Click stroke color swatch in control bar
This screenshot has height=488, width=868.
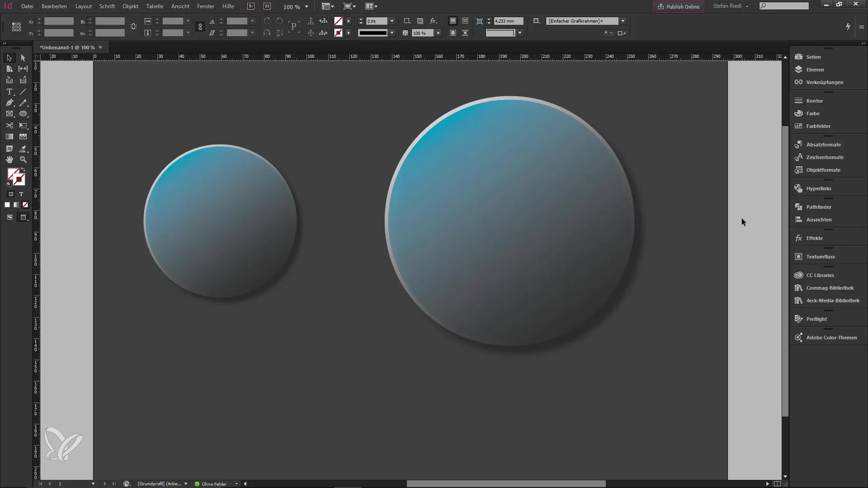click(x=338, y=33)
